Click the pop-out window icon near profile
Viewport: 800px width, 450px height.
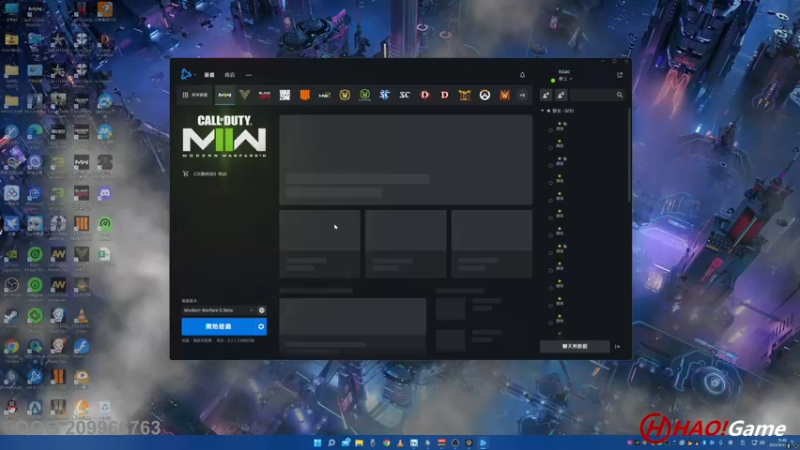coord(620,75)
